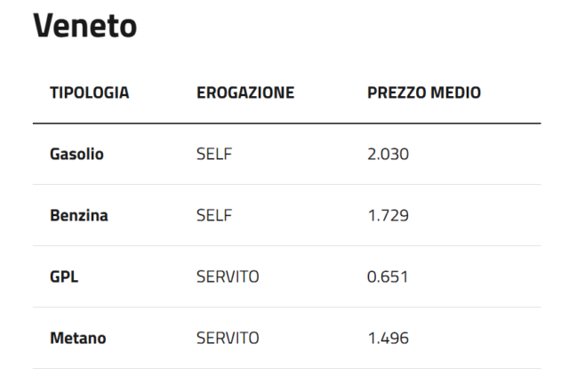Select the TIPOLOGIA column header
Screen dimensions: 569x392
click(89, 92)
